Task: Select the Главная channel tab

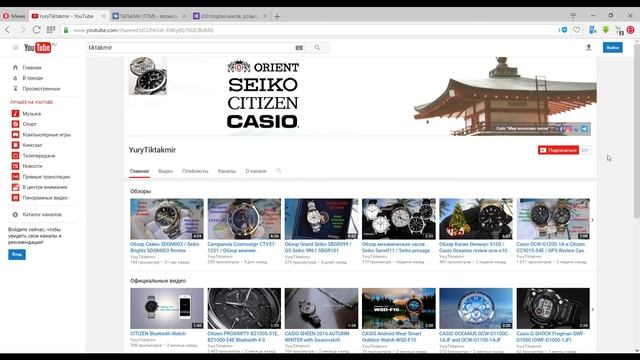Action: tap(139, 171)
